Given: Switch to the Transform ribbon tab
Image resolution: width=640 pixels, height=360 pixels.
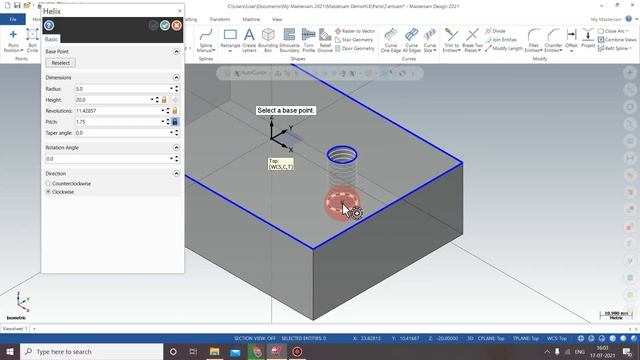Looking at the screenshot, I should (220, 19).
